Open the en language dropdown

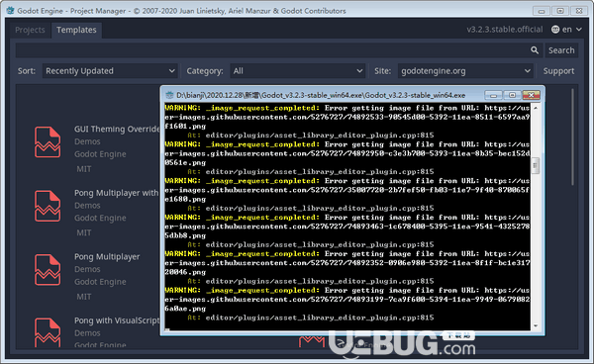click(x=566, y=29)
